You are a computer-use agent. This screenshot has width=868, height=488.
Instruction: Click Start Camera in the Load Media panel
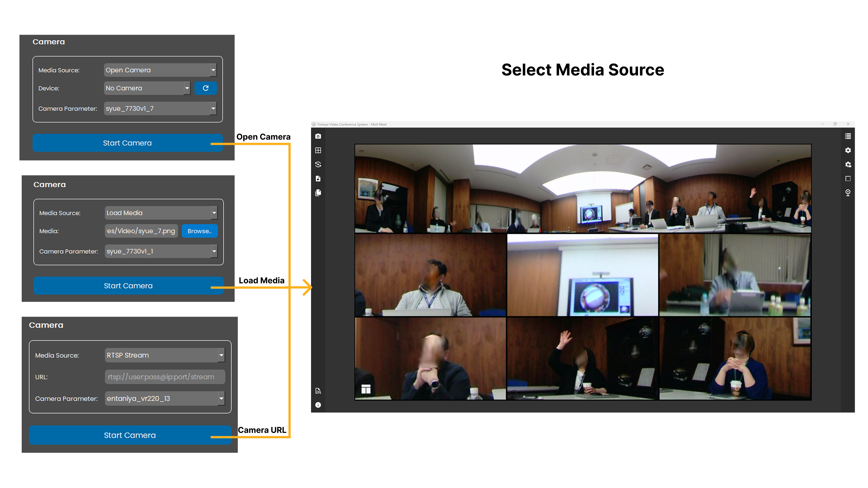(x=128, y=286)
